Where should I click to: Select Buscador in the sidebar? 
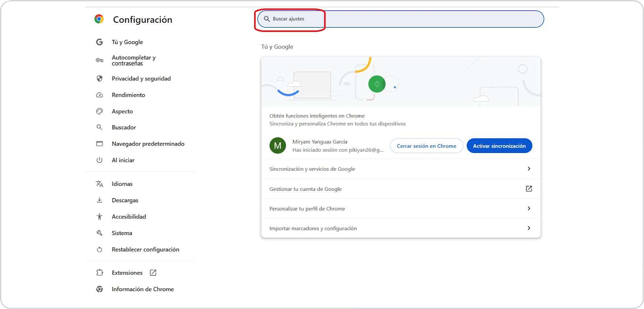coord(124,127)
